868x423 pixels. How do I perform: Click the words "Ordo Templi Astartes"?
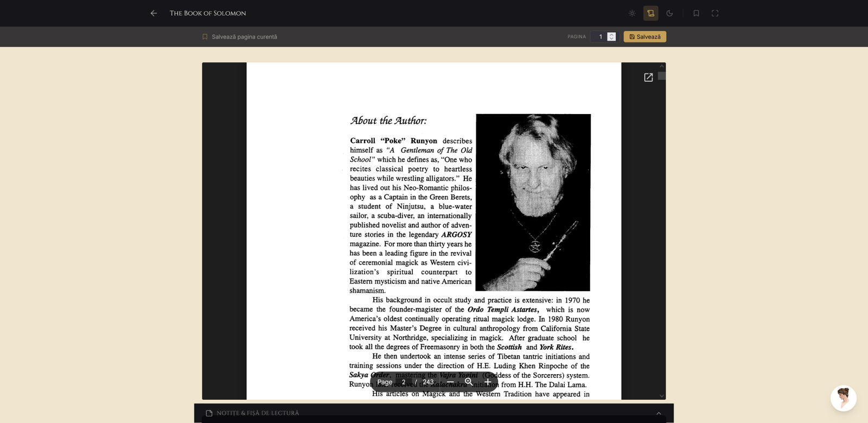[x=503, y=310]
